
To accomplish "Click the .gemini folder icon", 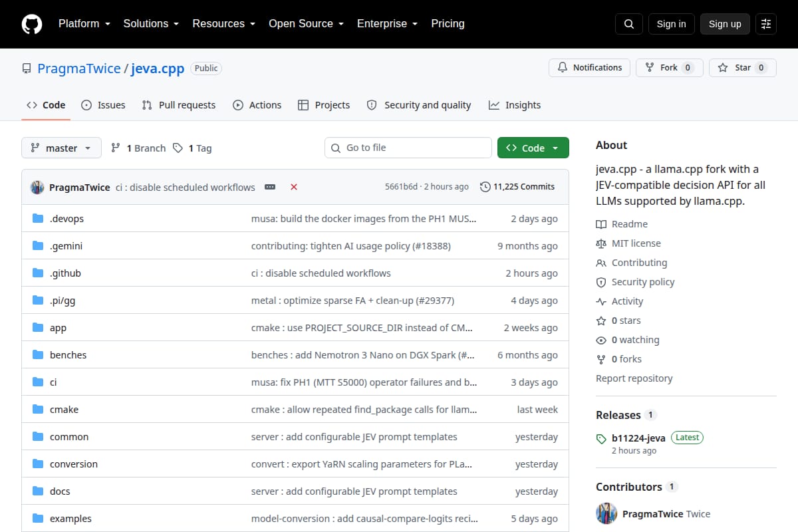I will (38, 246).
